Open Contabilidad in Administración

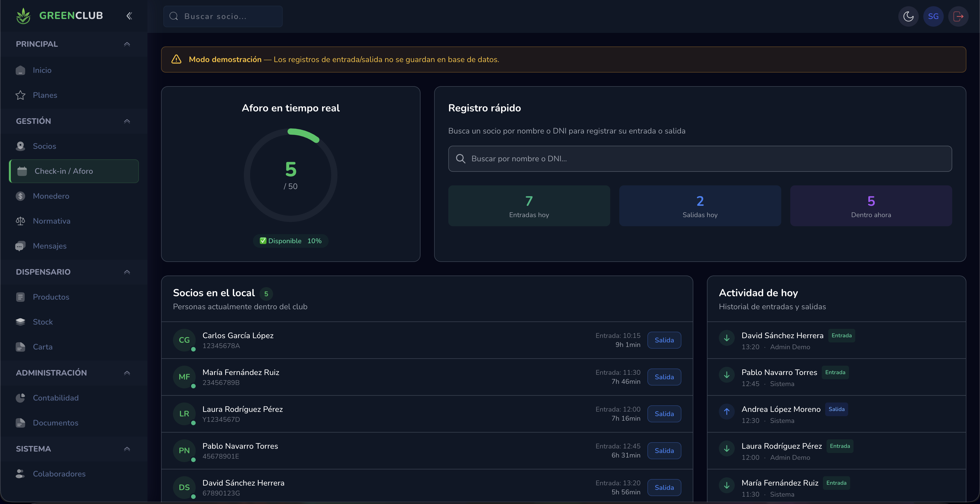pos(56,398)
